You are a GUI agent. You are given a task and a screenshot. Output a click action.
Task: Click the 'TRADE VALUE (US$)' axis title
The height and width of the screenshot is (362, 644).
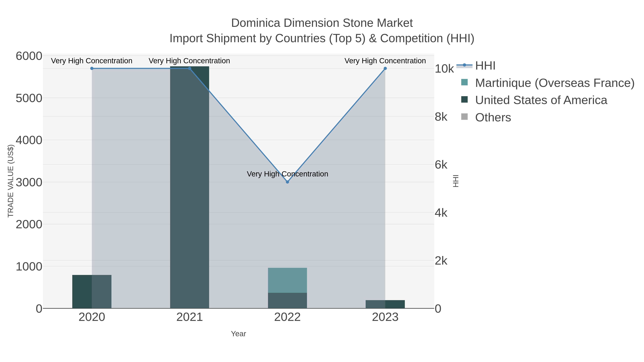pyautogui.click(x=11, y=181)
